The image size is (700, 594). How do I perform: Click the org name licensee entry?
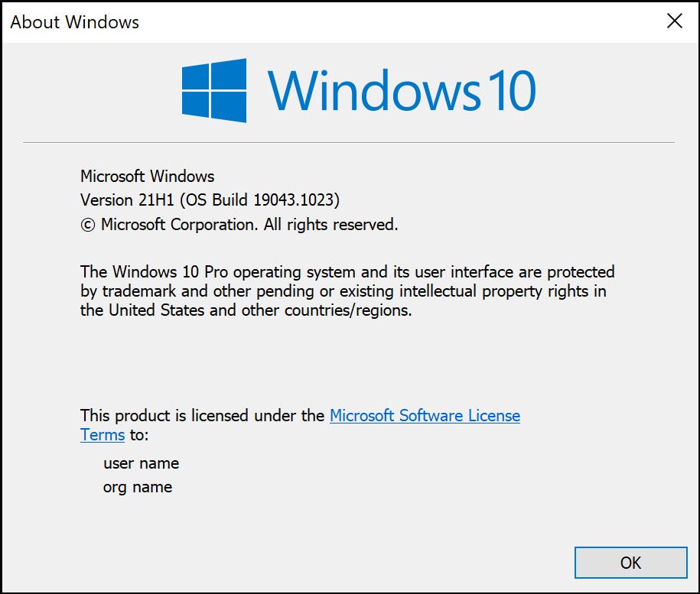[x=138, y=487]
